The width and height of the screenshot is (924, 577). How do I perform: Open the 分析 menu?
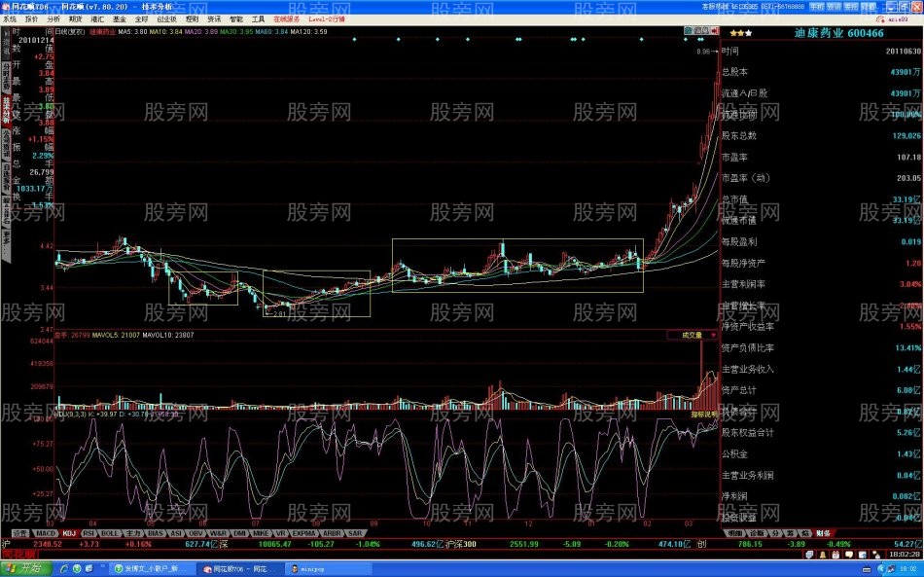point(53,19)
